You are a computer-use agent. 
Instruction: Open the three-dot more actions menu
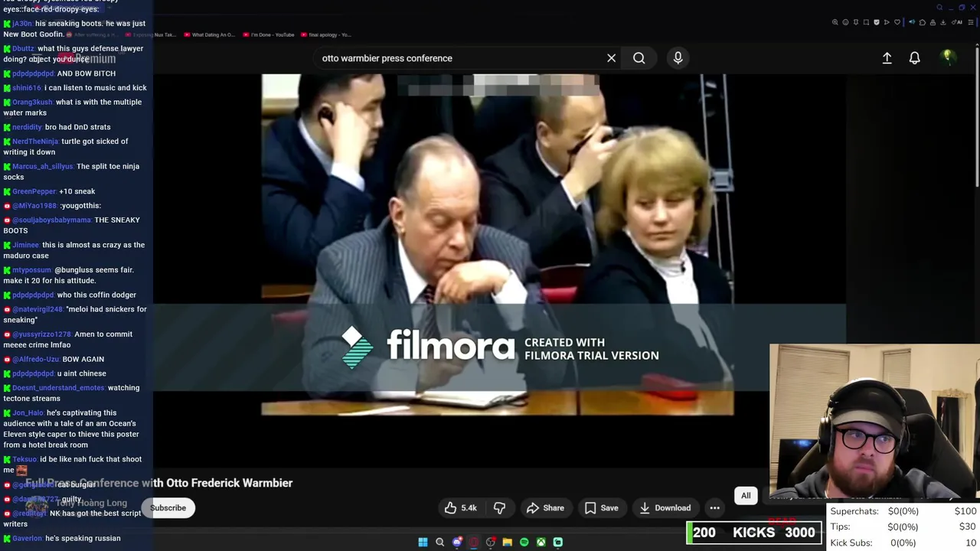click(714, 507)
